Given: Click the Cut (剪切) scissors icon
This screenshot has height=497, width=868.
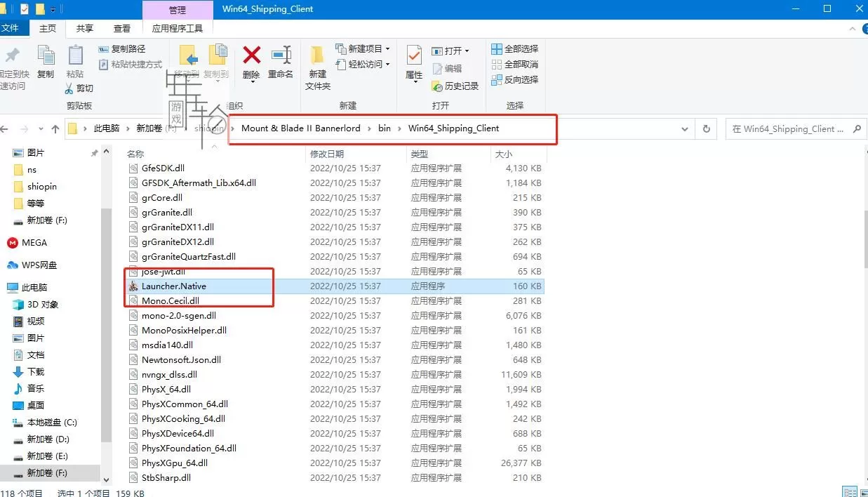Looking at the screenshot, I should (69, 88).
